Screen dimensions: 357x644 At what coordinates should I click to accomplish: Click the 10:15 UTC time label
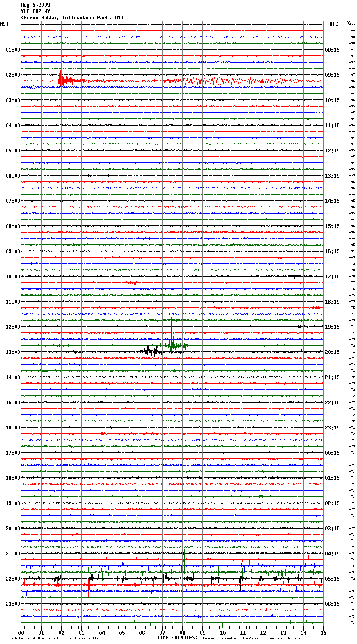(x=332, y=100)
